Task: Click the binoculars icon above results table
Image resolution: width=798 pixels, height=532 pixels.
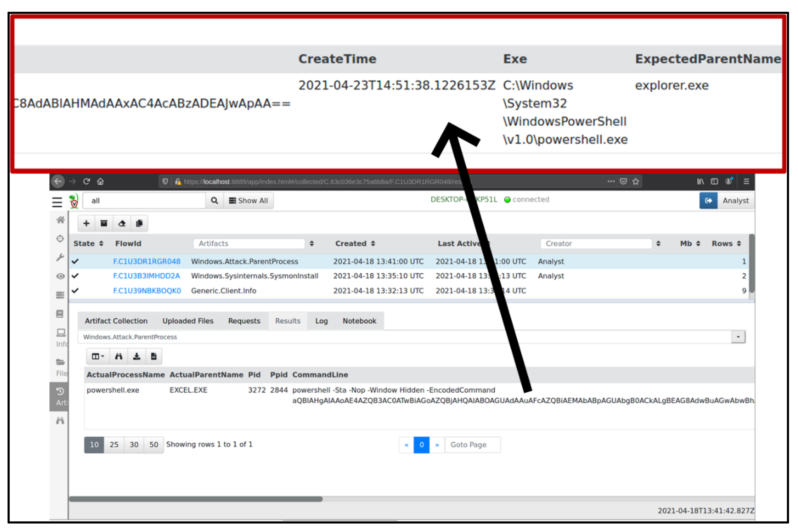Action: click(118, 356)
